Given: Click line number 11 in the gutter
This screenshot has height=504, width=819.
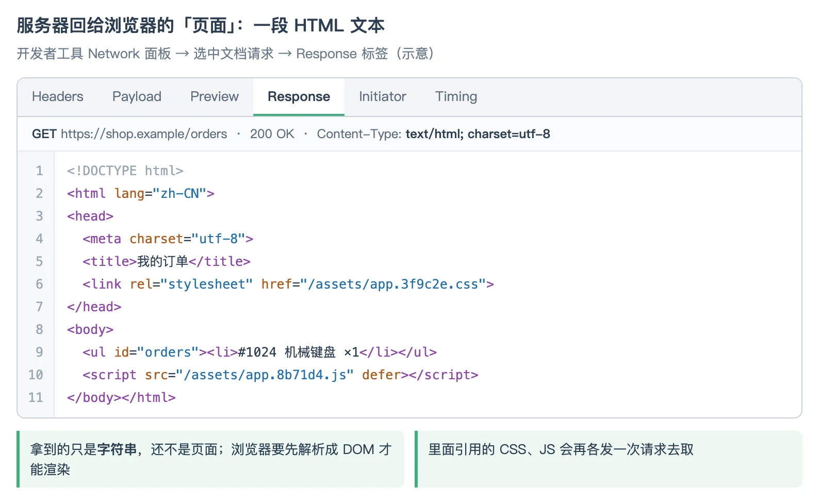Looking at the screenshot, I should point(36,397).
